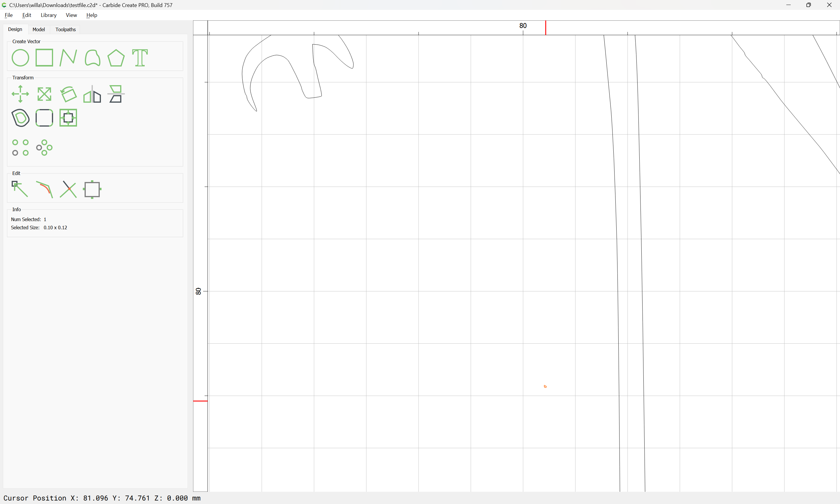Click the 80 label on top ruler
This screenshot has width=840, height=504.
(x=523, y=25)
